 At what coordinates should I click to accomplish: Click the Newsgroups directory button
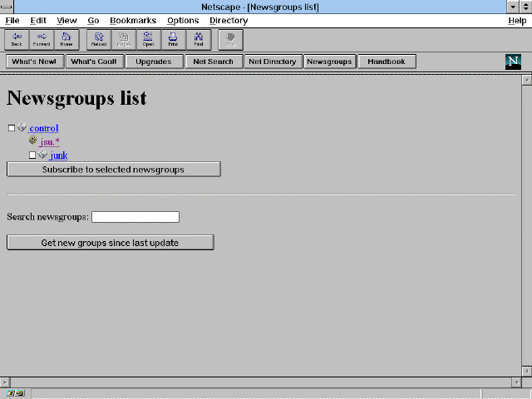point(330,62)
